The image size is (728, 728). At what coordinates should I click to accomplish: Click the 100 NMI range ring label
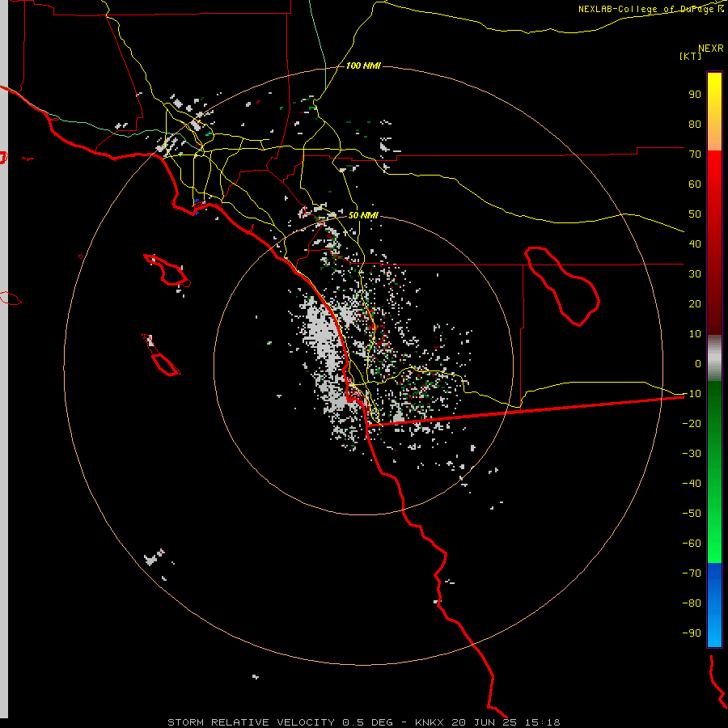[363, 66]
